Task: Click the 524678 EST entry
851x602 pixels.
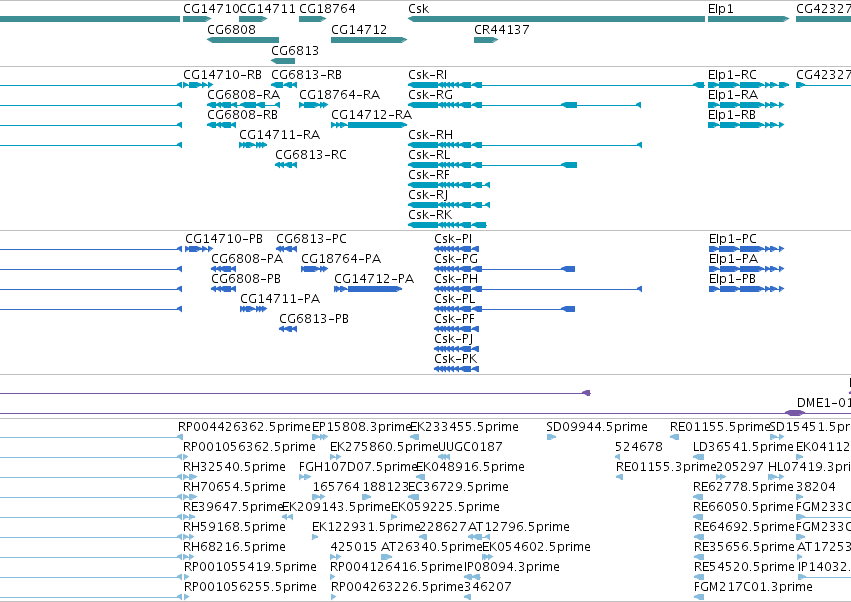Action: click(639, 447)
